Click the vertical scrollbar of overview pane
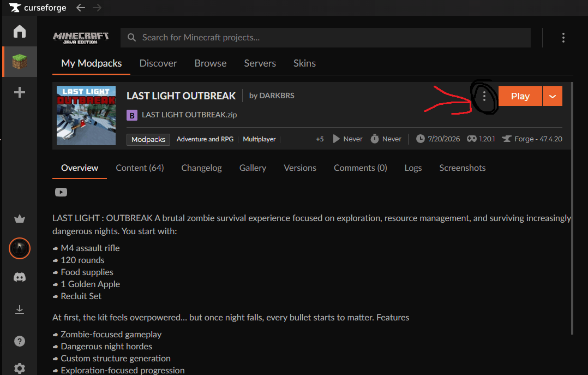 (x=572, y=209)
